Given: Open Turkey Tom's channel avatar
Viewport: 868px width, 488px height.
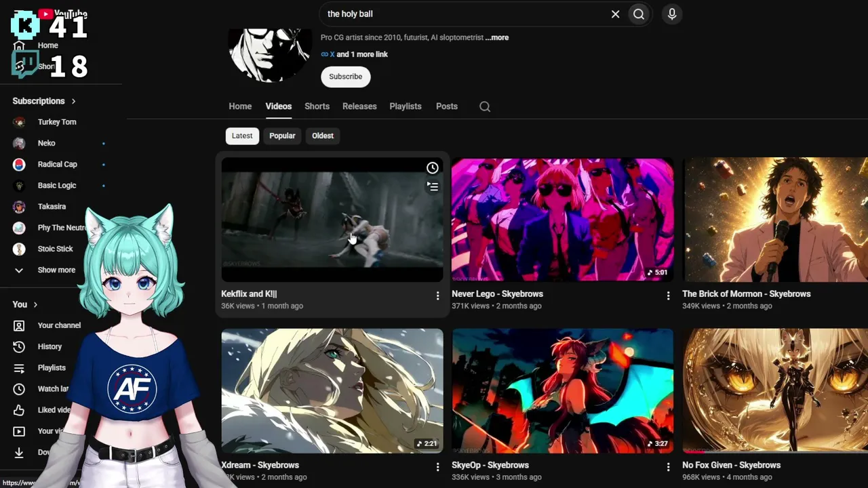Looking at the screenshot, I should (19, 122).
